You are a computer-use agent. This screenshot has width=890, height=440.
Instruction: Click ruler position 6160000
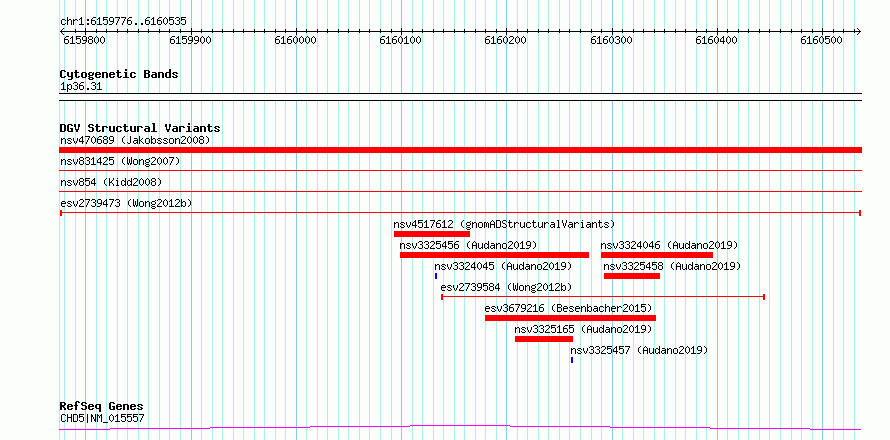pos(296,40)
